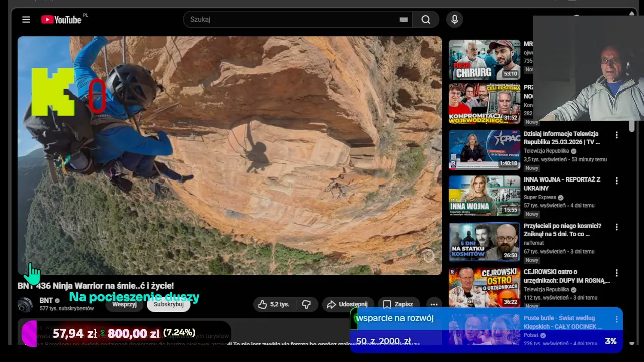Dislike the video with thumbs-down icon
The image size is (644, 362).
[x=306, y=304]
